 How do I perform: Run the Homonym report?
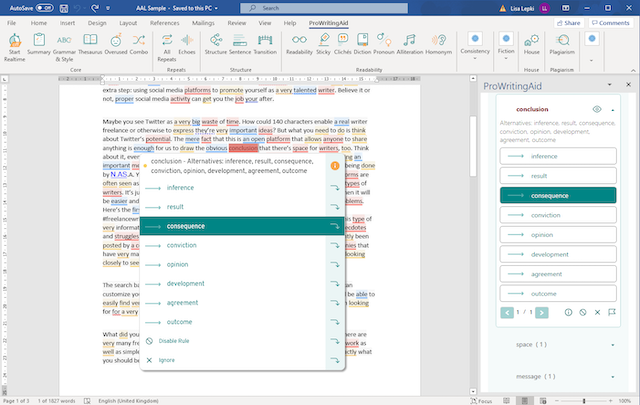click(x=438, y=44)
